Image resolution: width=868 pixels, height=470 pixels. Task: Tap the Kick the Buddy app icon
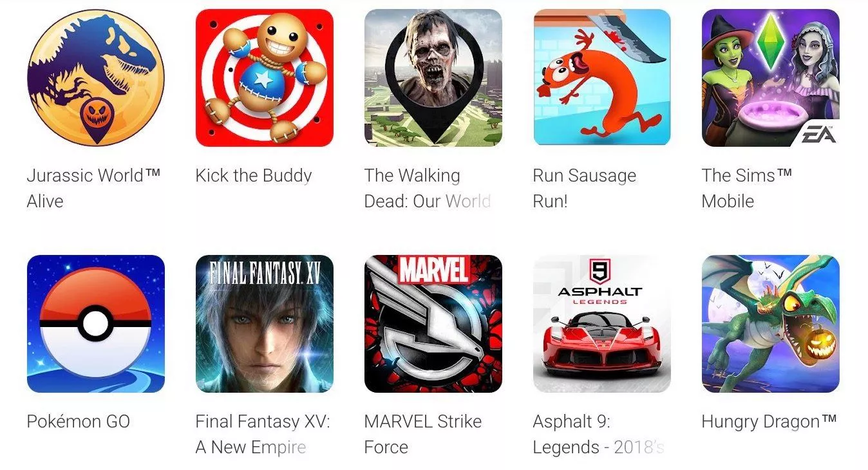pos(265,78)
